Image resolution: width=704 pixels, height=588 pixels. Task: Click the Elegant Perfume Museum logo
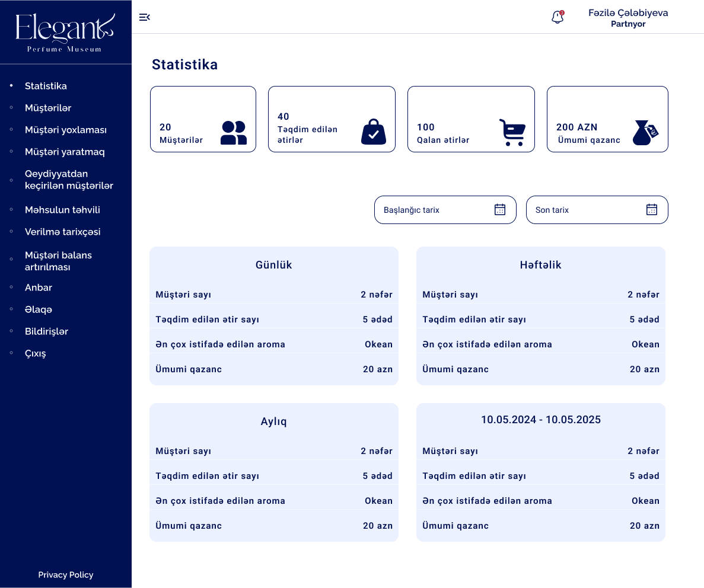coord(65,33)
